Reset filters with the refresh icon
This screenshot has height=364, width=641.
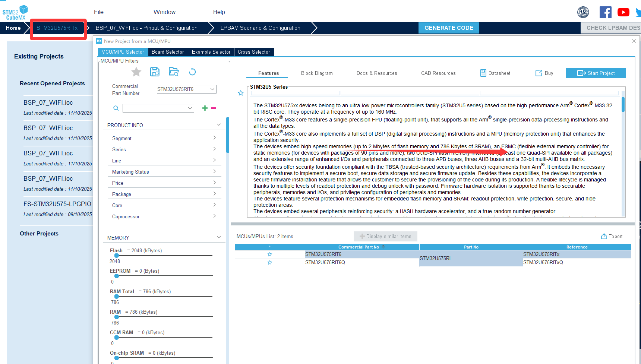click(x=192, y=72)
